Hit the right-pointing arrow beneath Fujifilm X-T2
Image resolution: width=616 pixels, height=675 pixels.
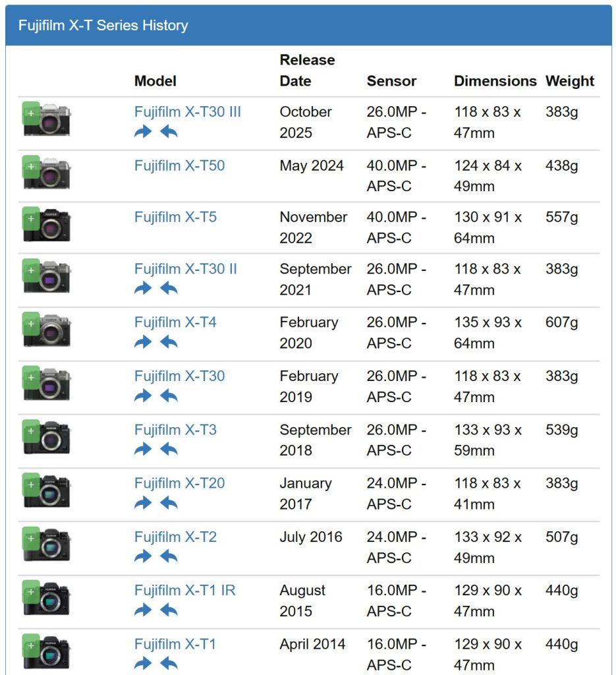tap(143, 556)
